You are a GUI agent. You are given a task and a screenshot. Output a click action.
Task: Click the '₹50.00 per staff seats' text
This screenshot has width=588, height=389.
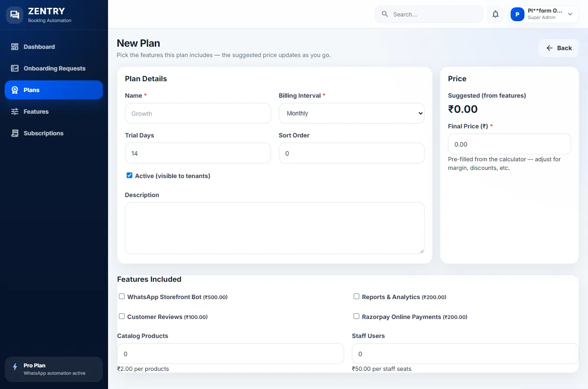click(x=382, y=369)
